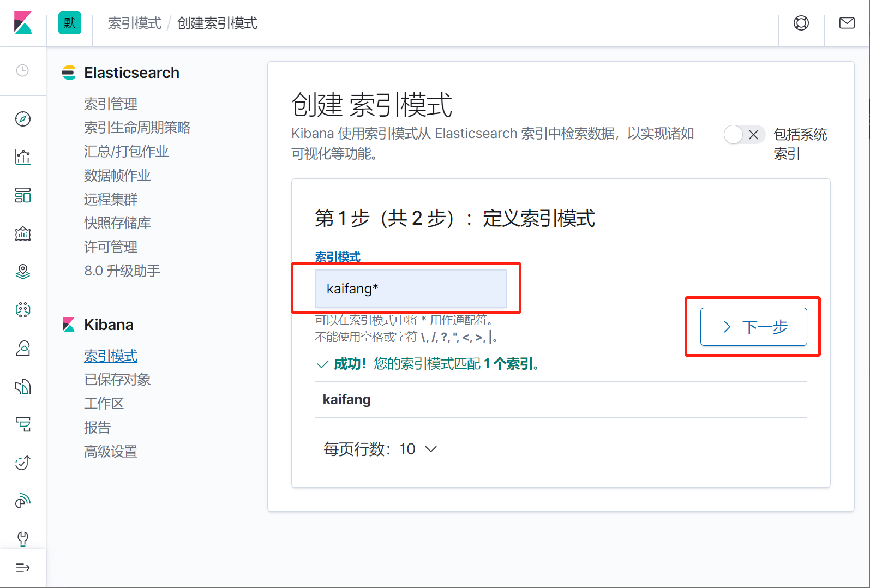The image size is (870, 588).
Task: Open Dev Tools wrench icon
Action: tap(23, 538)
